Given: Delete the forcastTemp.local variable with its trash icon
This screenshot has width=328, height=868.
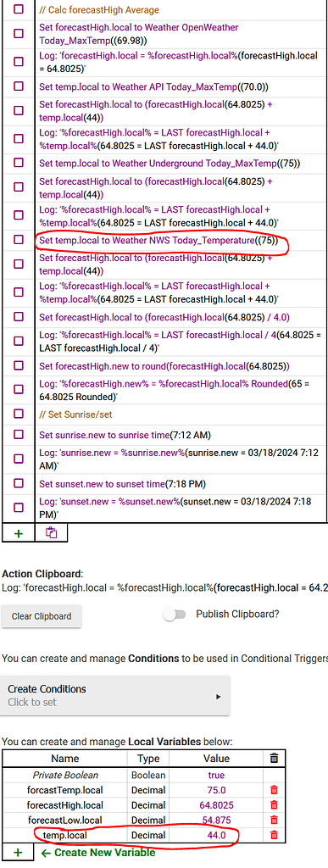Looking at the screenshot, I should pyautogui.click(x=274, y=790).
